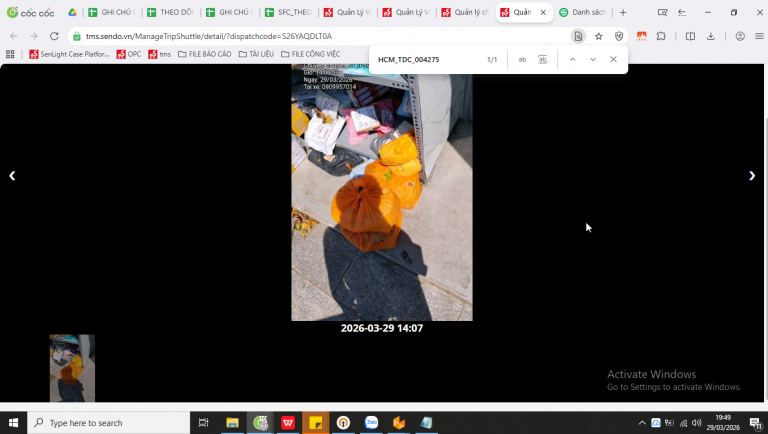Open the browser Downloads icon
Screen dimensions: 768x434
tap(711, 36)
